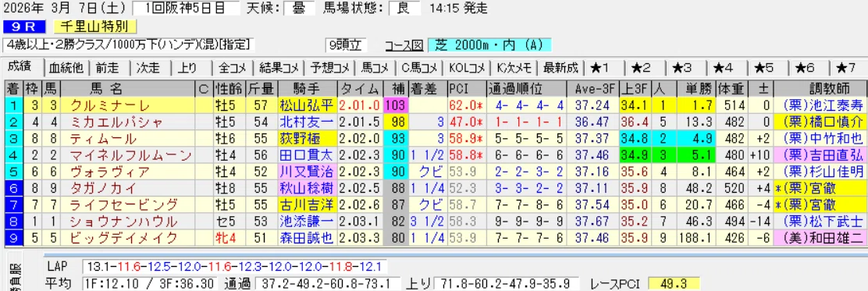Open the 予想コメ tab
The image size is (868, 291).
(x=329, y=68)
